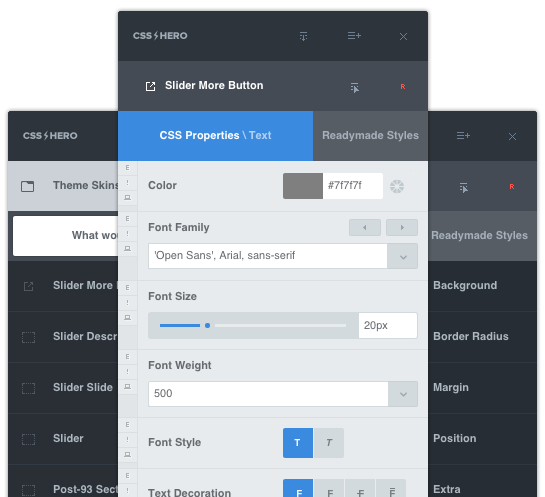Click the laptop device icon beside Font Style row
Viewport: 545px width, 497px height.
(128, 455)
